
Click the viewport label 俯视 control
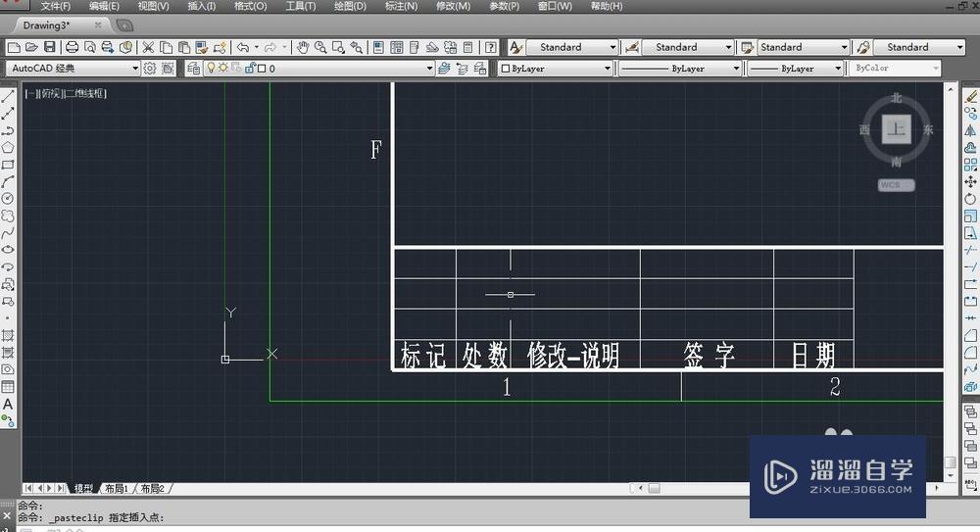(51, 94)
